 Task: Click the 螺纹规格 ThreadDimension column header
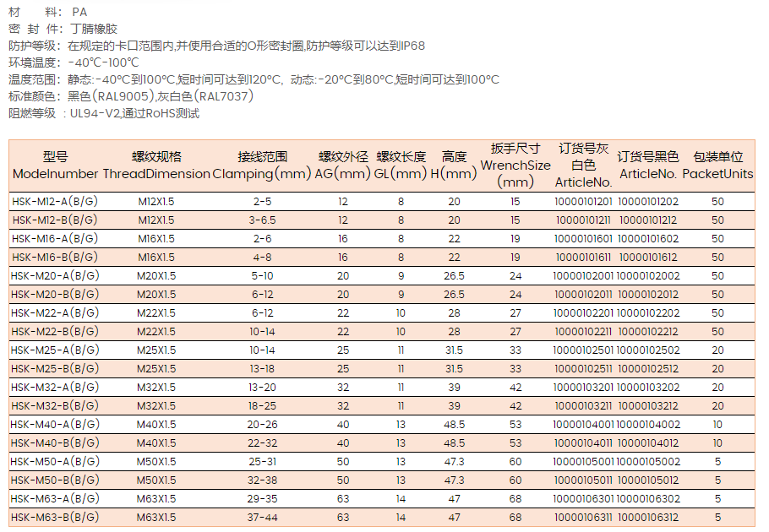[156, 166]
